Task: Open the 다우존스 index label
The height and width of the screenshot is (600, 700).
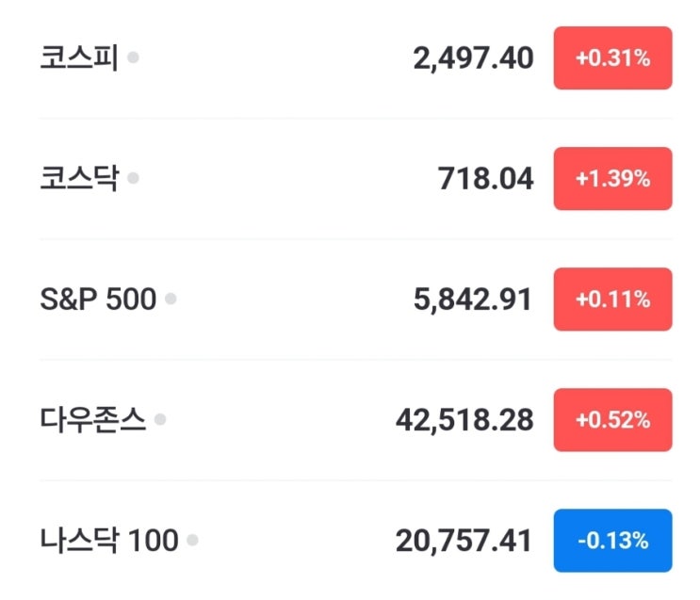Action: click(93, 420)
